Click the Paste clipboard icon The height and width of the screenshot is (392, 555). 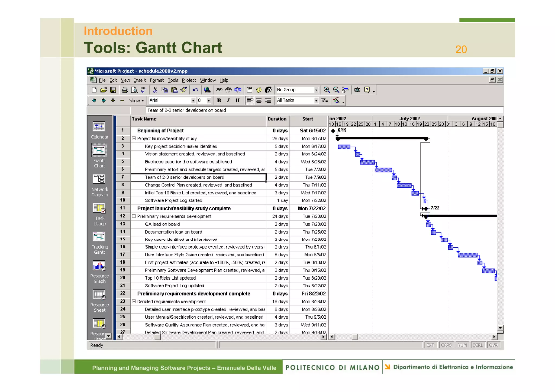(174, 90)
